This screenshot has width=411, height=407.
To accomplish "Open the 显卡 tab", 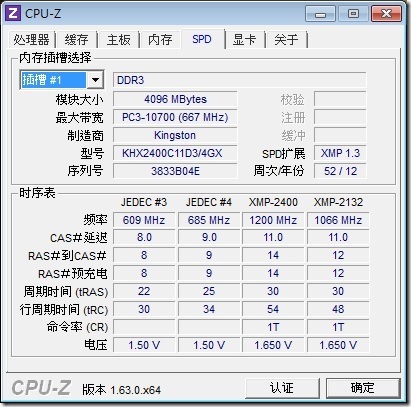I will [244, 40].
